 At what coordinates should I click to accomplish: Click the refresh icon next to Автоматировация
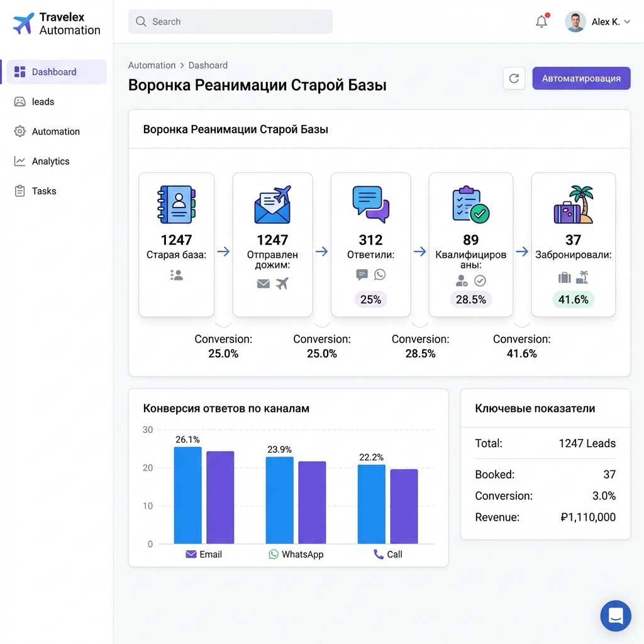click(x=514, y=78)
